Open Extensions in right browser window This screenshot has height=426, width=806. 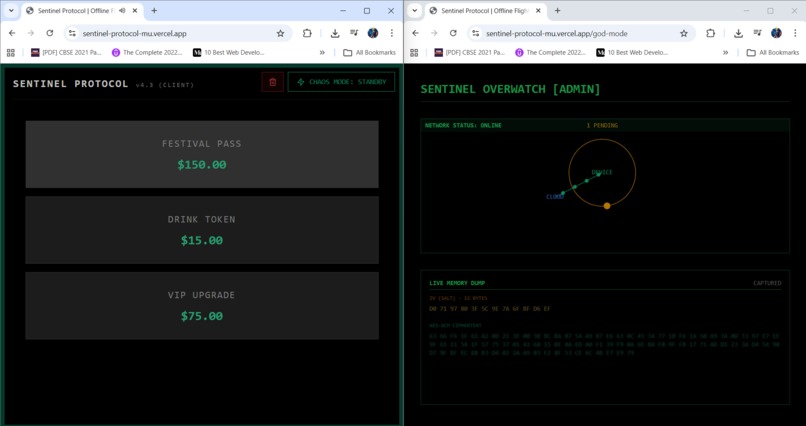(x=710, y=33)
